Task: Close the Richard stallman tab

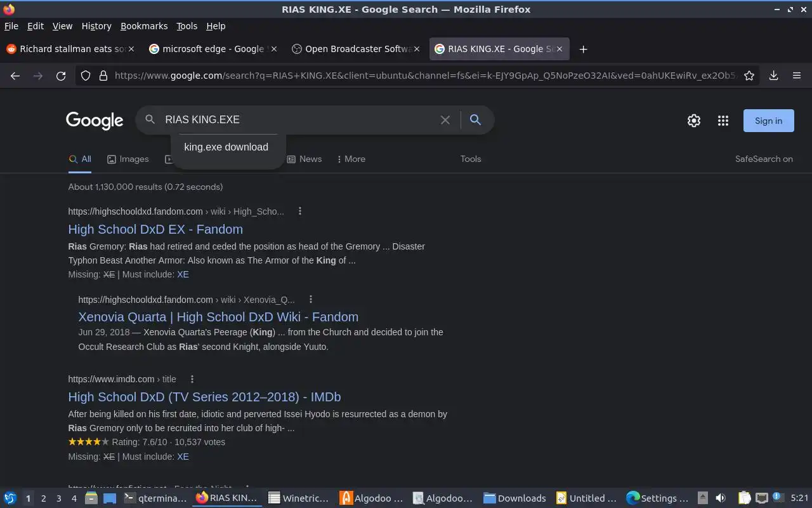Action: [131, 49]
